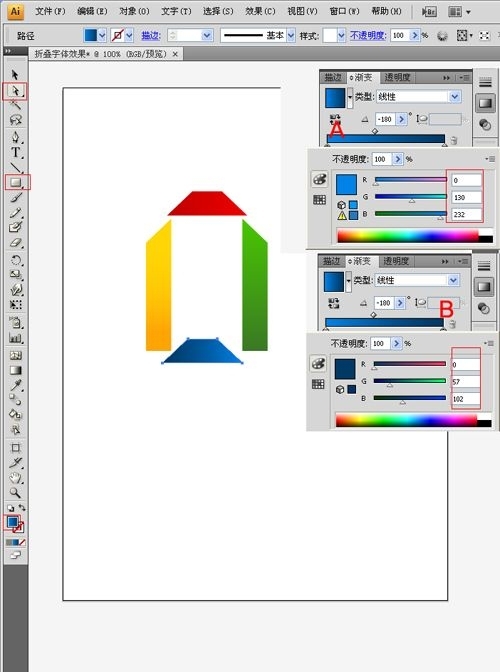The image size is (500, 672).
Task: Open the 效果(C) menu
Action: (x=260, y=12)
